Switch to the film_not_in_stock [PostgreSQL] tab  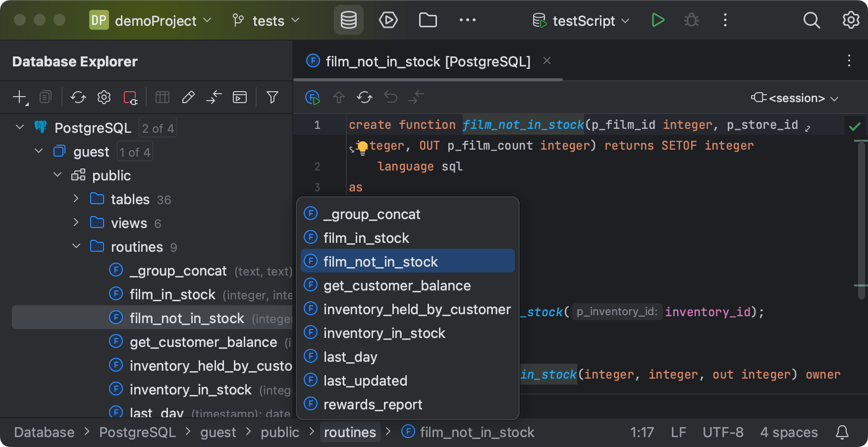428,61
